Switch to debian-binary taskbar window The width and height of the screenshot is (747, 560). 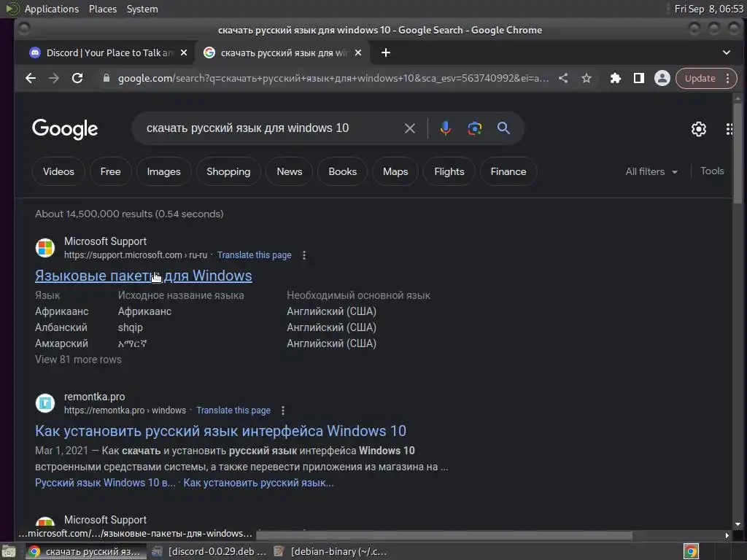[x=331, y=551]
